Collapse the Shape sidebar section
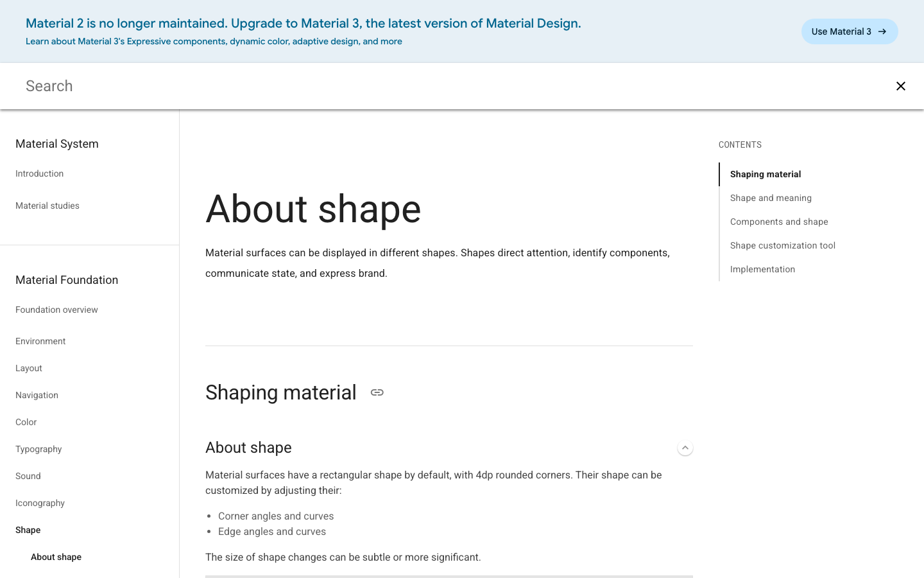The height and width of the screenshot is (578, 924). tap(28, 530)
